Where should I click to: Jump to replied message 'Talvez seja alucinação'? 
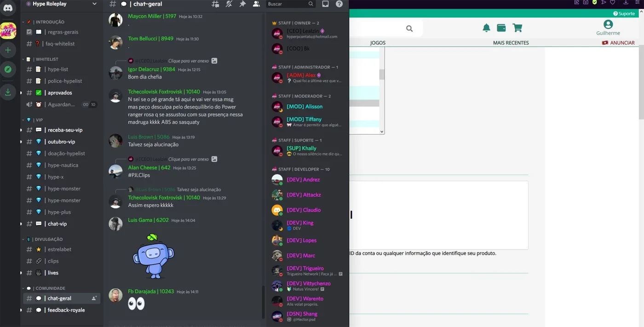point(199,189)
